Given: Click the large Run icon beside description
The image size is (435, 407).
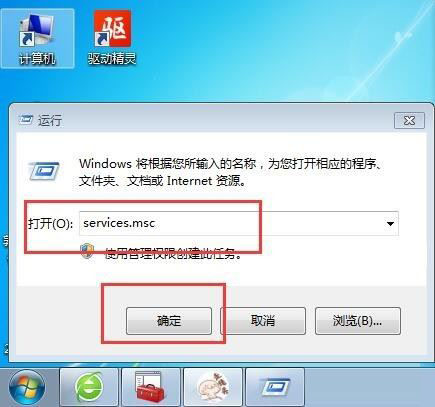Looking at the screenshot, I should coord(44,171).
